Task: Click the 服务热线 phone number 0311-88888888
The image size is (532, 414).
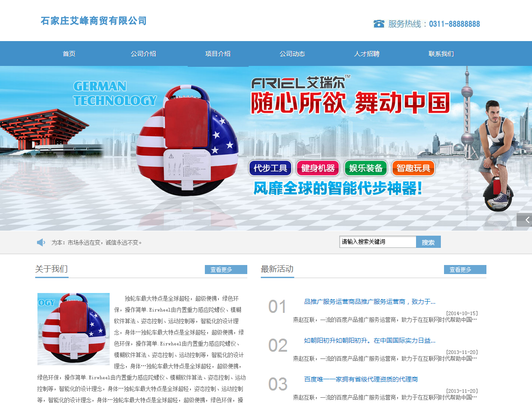Action: point(454,24)
